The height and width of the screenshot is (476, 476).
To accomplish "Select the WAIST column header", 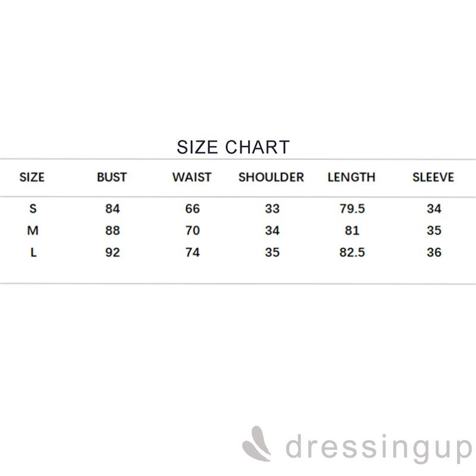I will (x=192, y=177).
